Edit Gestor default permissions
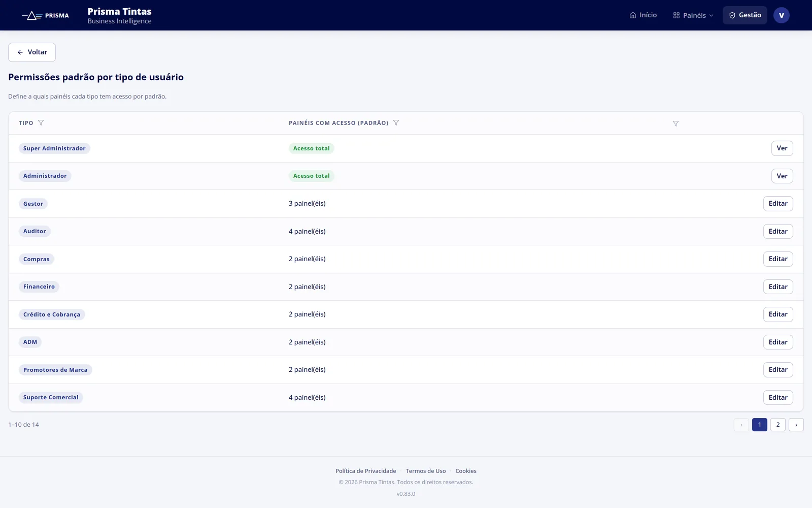 pos(778,204)
